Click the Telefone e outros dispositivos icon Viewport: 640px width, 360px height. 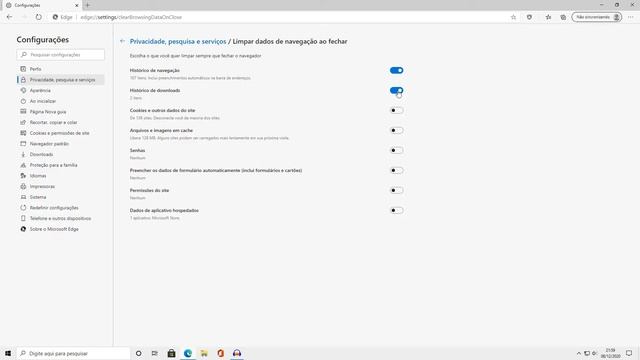tap(23, 218)
